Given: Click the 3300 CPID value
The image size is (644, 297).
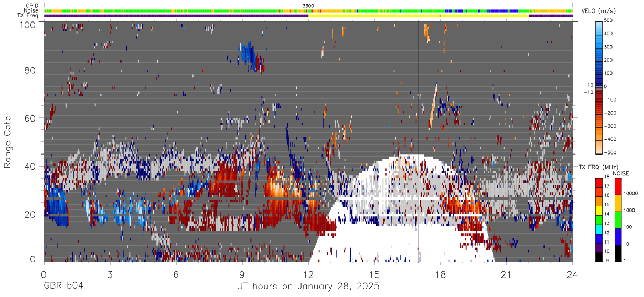Looking at the screenshot, I should (308, 6).
